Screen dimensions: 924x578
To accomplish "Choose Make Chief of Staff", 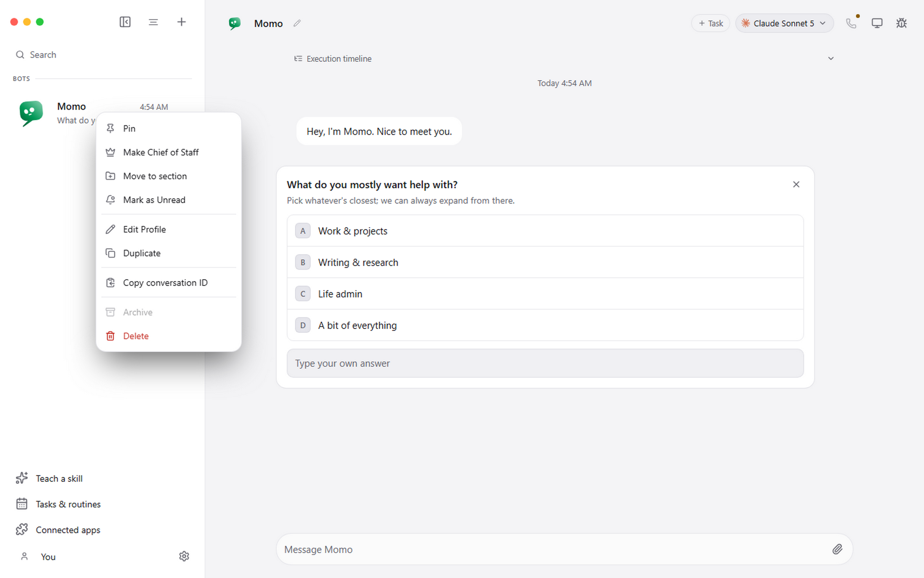I will (169, 152).
